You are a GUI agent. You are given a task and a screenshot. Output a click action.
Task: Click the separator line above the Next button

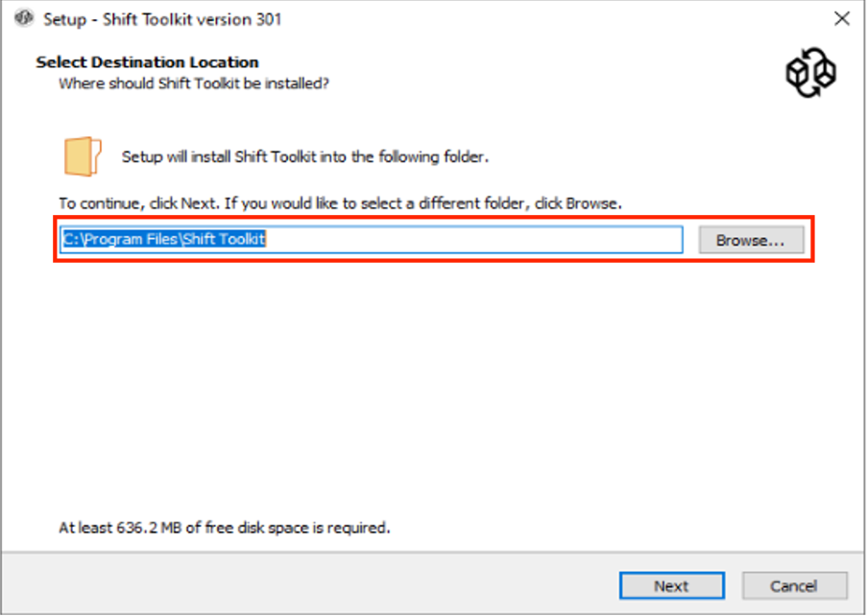click(432, 552)
